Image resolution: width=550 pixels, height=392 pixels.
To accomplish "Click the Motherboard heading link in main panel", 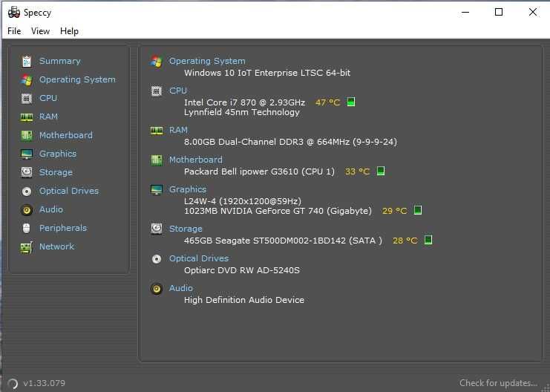I will click(196, 160).
